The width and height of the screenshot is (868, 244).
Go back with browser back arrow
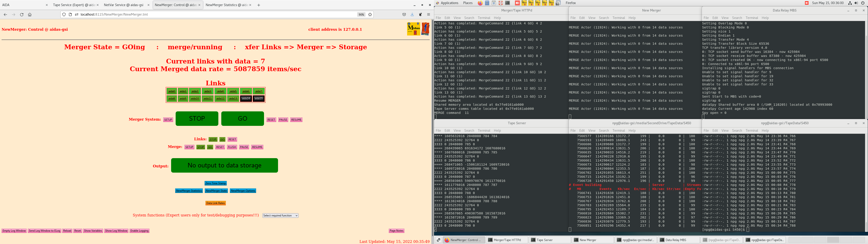coord(5,14)
